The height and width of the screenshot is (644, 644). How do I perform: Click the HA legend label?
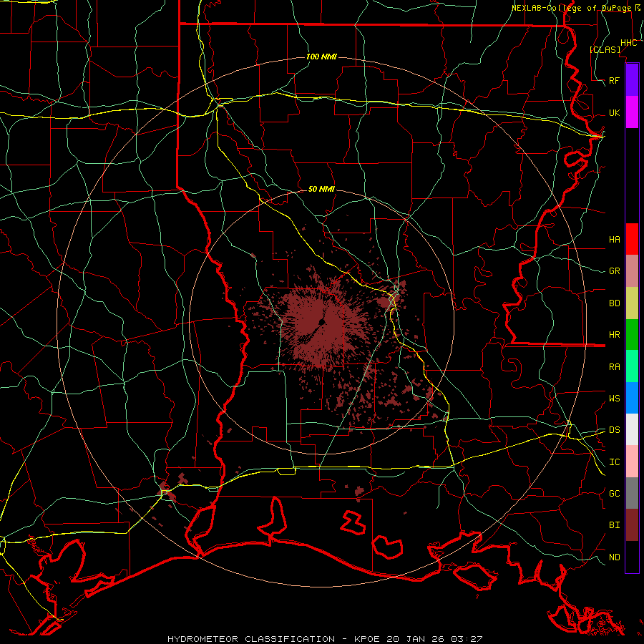614,239
